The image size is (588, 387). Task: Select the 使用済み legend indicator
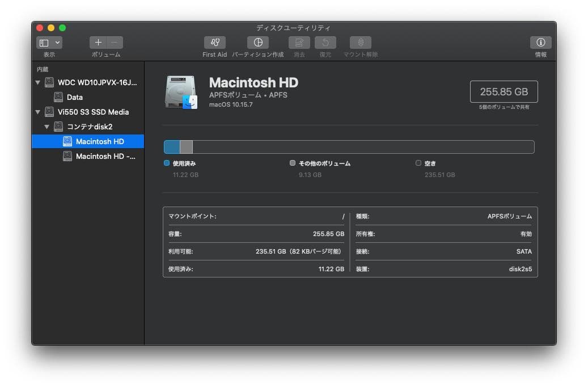pyautogui.click(x=166, y=163)
